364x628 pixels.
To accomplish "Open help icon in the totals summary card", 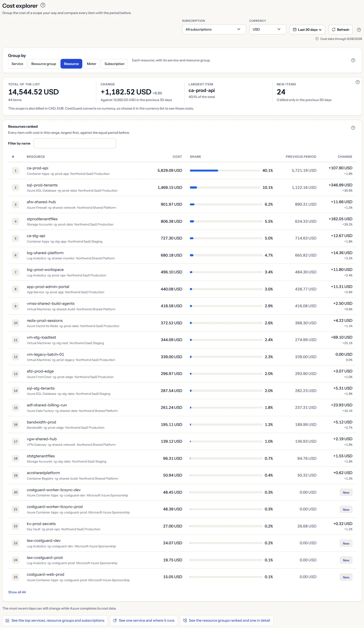I will pyautogui.click(x=358, y=82).
